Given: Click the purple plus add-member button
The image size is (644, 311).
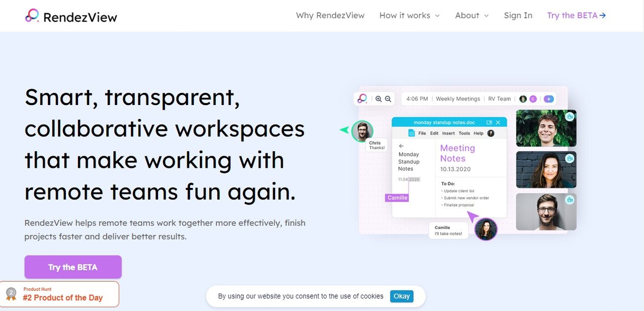Looking at the screenshot, I should point(549,99).
